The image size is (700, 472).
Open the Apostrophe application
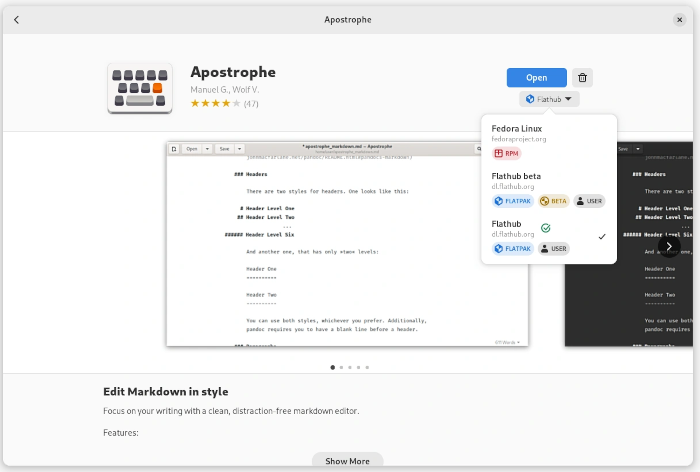pyautogui.click(x=536, y=78)
